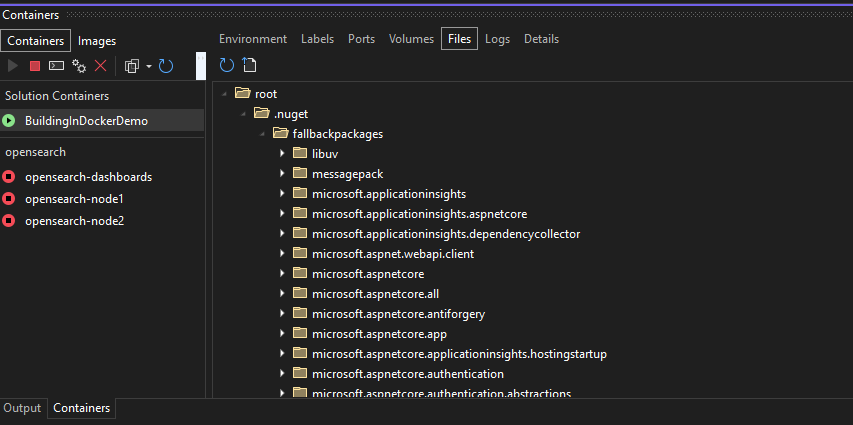The width and height of the screenshot is (853, 425).
Task: Click the red stopped icon of opensearch-node2
Action: (x=8, y=221)
